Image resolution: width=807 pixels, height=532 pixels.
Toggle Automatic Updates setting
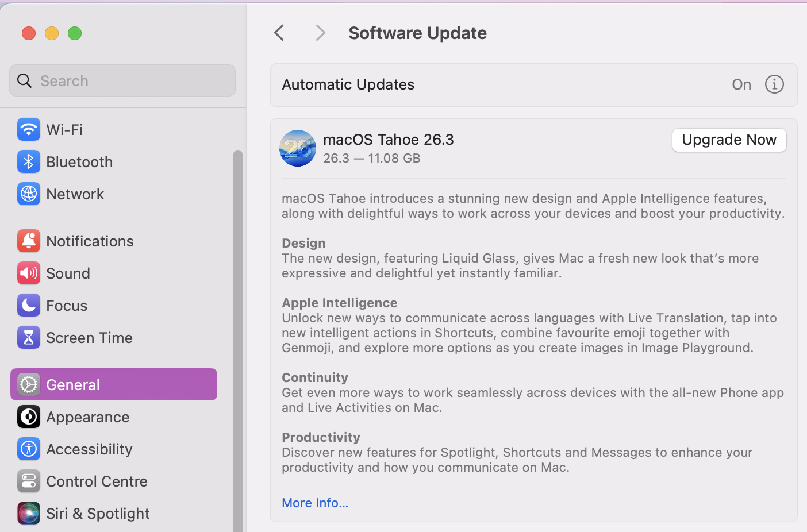[x=741, y=84]
